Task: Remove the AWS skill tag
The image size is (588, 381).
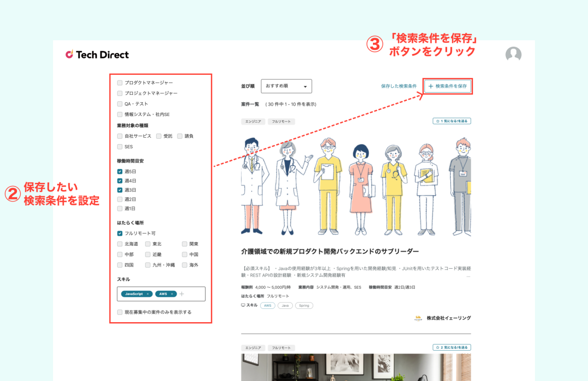Action: click(x=172, y=294)
